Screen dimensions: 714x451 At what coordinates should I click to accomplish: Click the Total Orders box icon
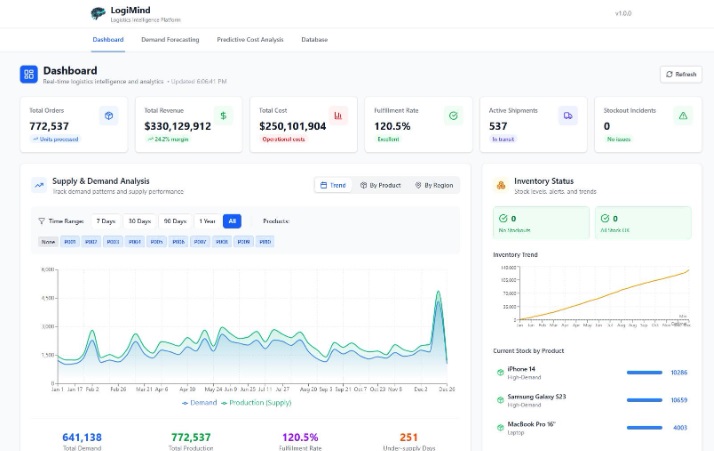[x=109, y=116]
